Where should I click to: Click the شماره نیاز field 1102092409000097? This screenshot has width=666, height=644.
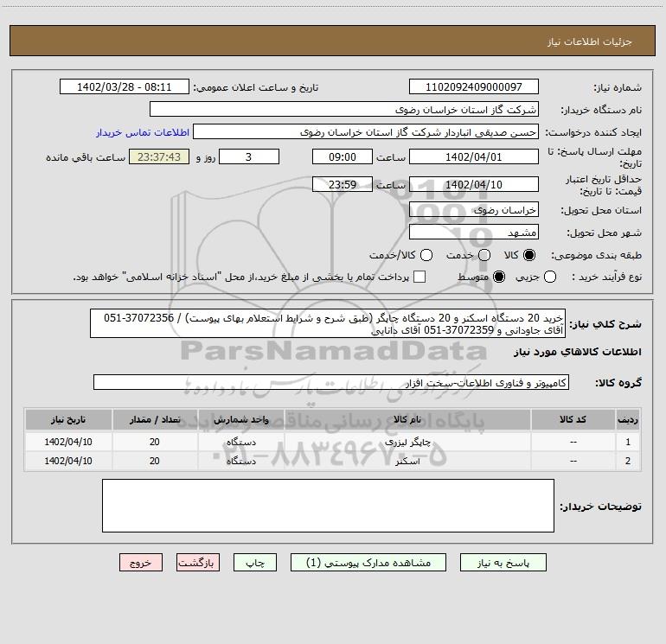point(474,86)
